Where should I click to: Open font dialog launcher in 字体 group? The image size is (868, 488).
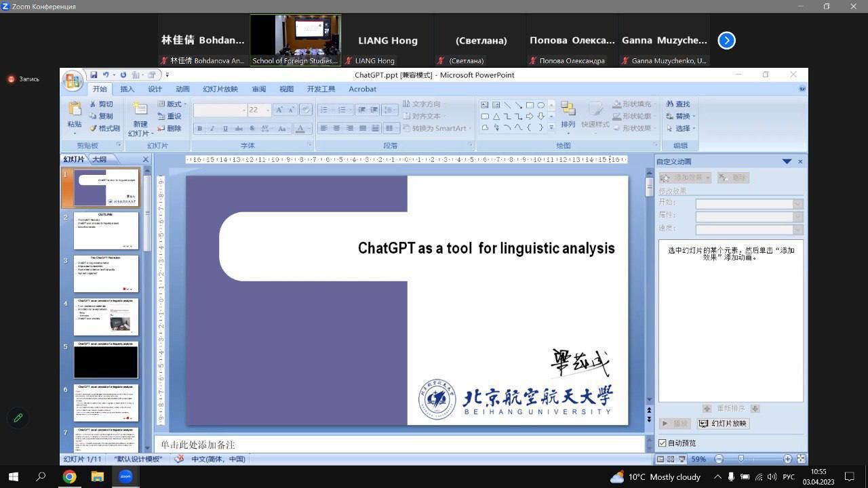pos(309,145)
